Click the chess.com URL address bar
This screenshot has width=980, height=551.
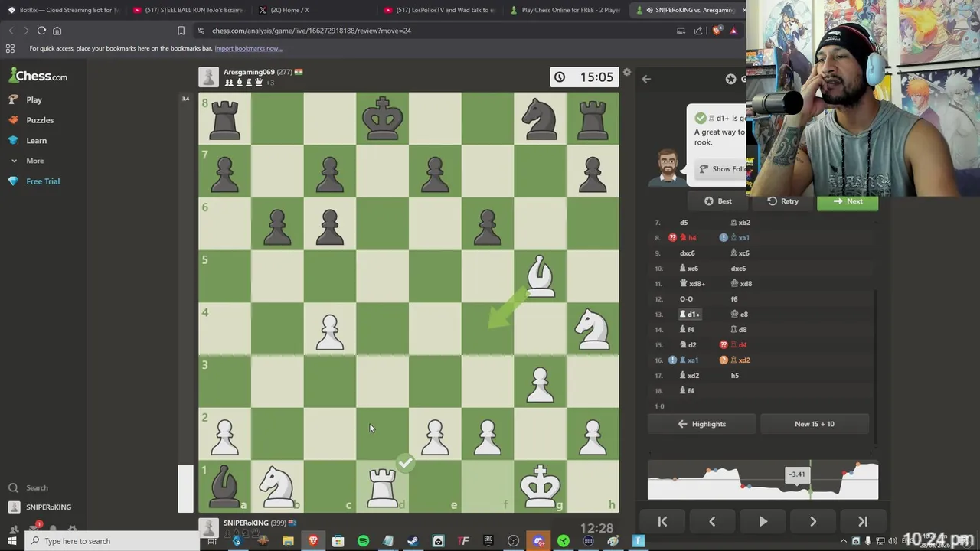click(312, 31)
